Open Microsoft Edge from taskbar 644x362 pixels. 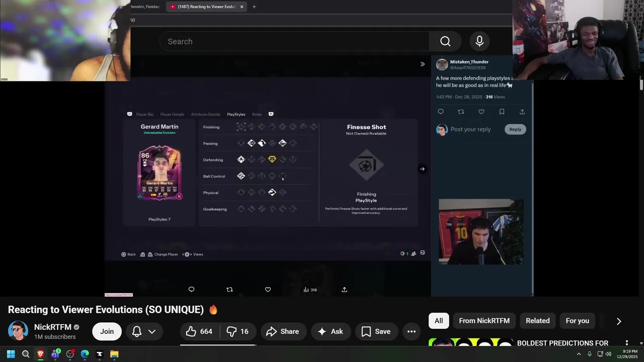[85, 354]
